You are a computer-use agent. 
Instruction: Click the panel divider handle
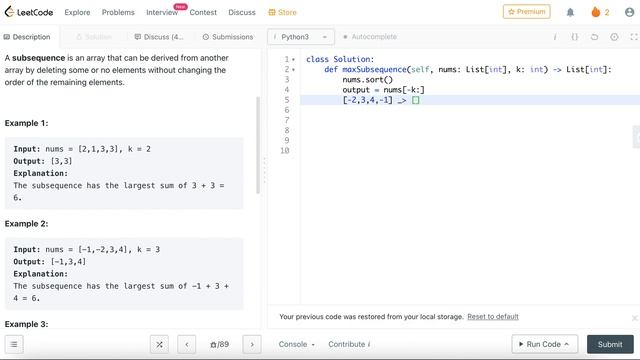(x=264, y=169)
